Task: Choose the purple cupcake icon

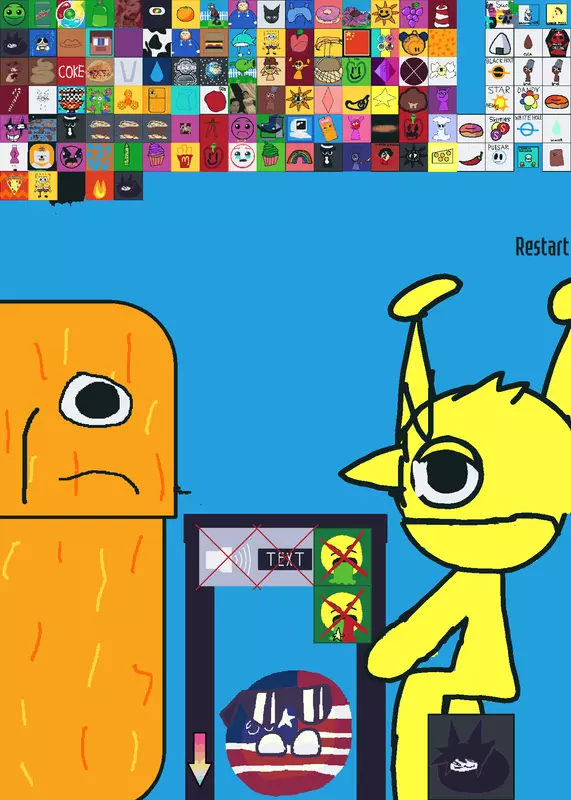Action: 157,157
